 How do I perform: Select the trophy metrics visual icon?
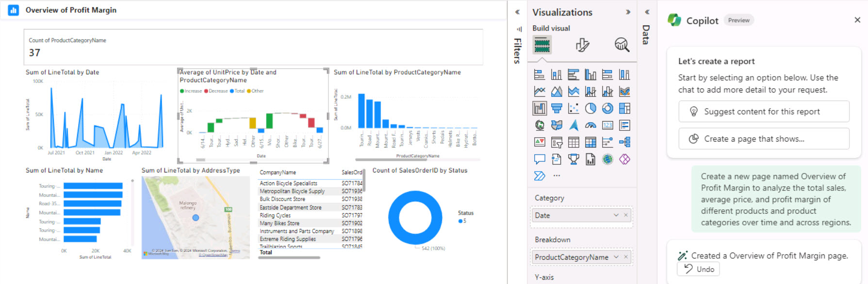[x=573, y=159]
